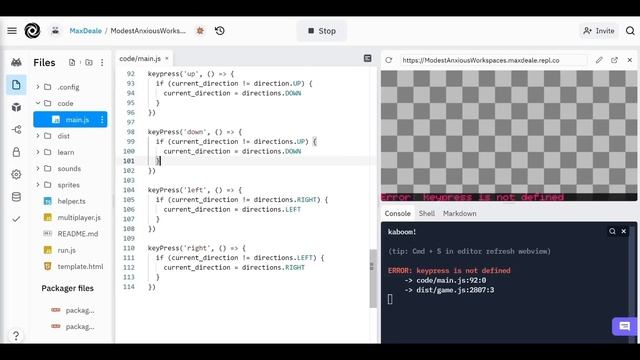Switch to Shell tab
The width and height of the screenshot is (640, 360).
point(427,213)
